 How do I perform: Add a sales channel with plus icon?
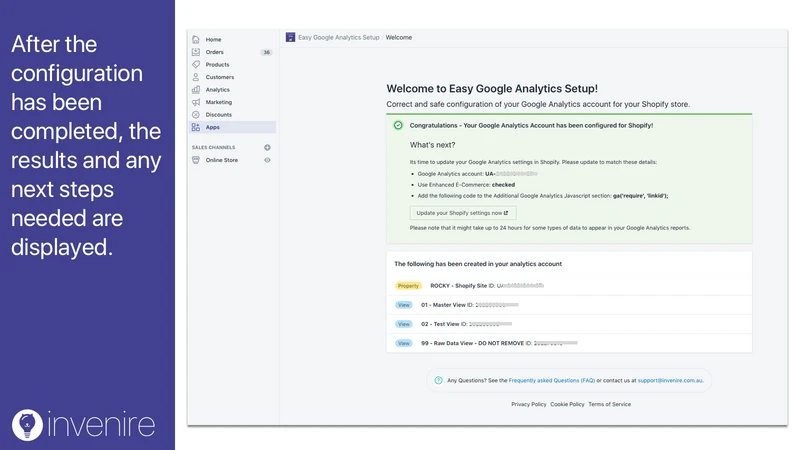point(267,147)
